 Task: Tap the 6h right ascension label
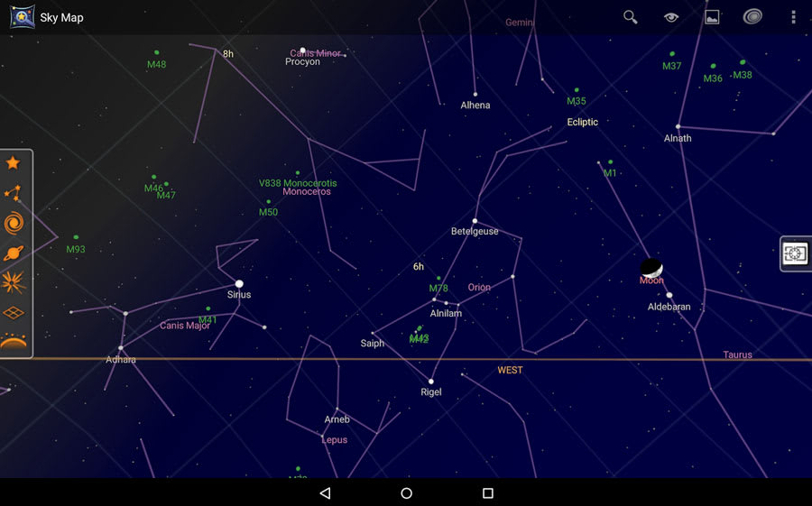419,267
